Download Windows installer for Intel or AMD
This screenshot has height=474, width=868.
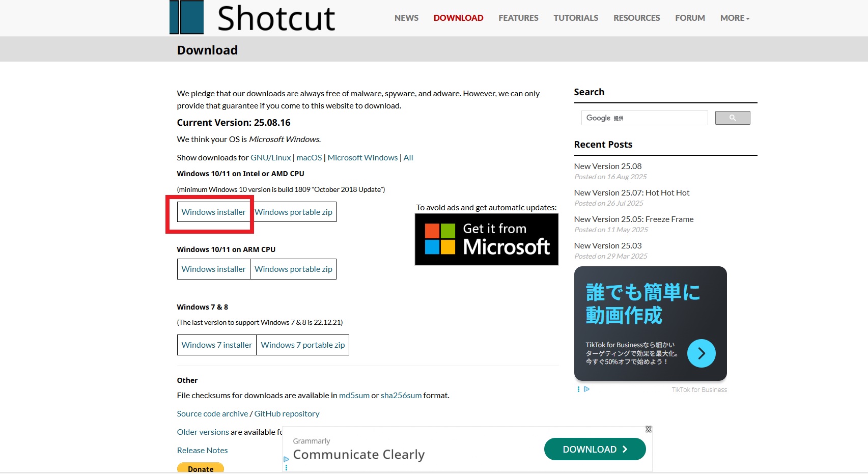[213, 212]
